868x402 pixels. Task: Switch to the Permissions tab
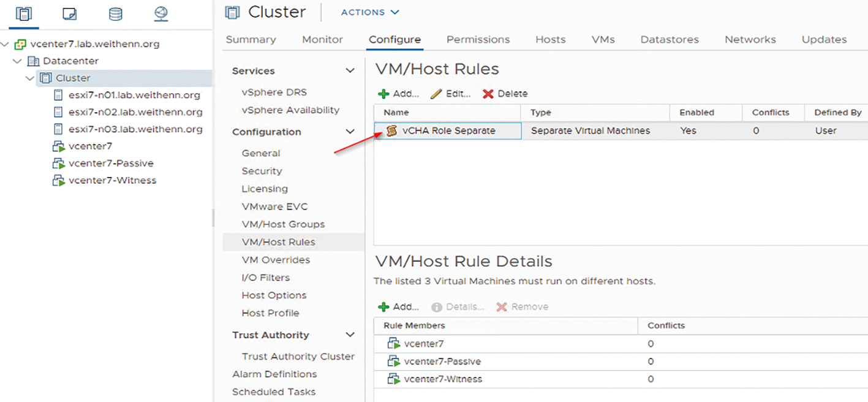[478, 39]
